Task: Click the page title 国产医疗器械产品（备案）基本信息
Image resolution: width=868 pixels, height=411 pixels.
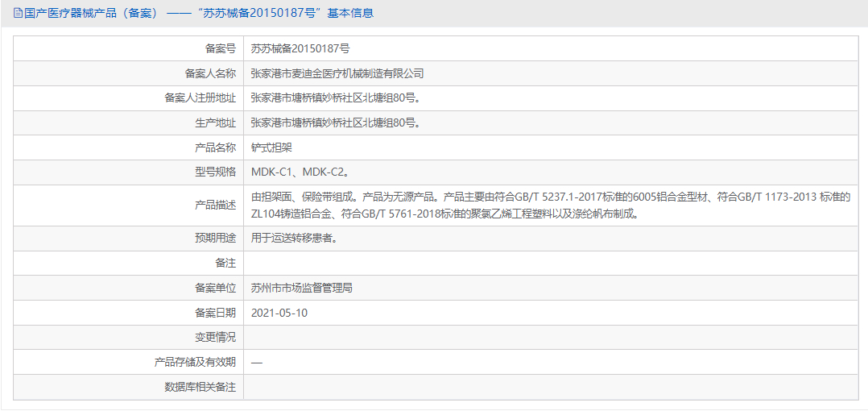Action: [198, 13]
